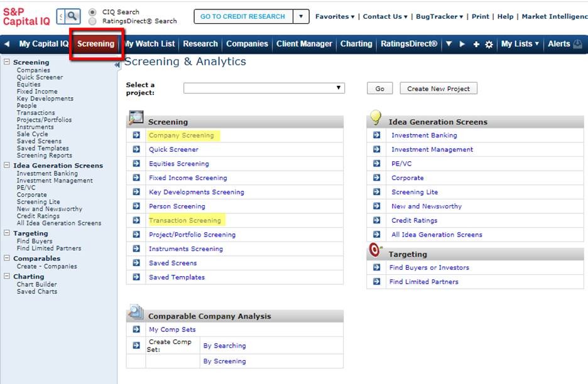
Task: Open the Go To Credit Research dropdown arrow
Action: point(301,16)
